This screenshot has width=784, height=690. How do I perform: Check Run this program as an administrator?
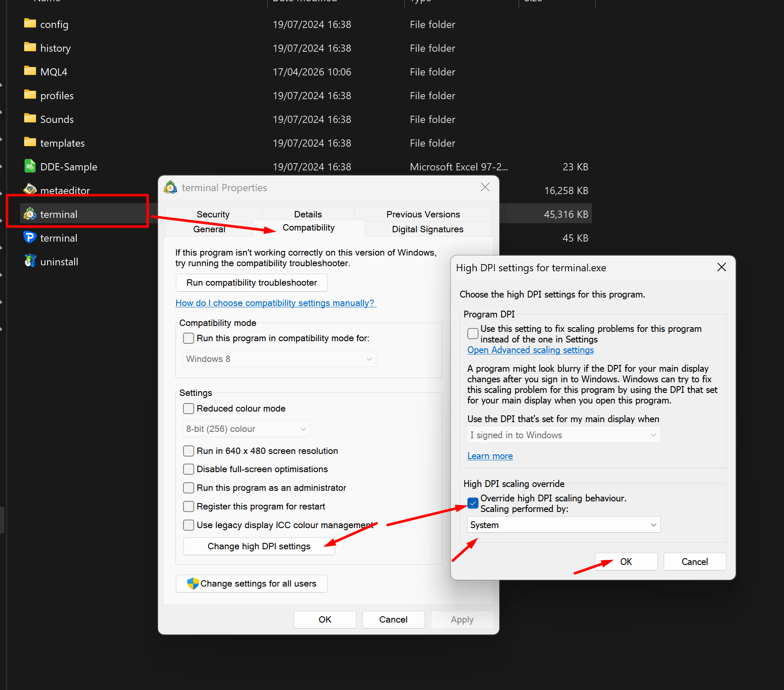tap(189, 488)
